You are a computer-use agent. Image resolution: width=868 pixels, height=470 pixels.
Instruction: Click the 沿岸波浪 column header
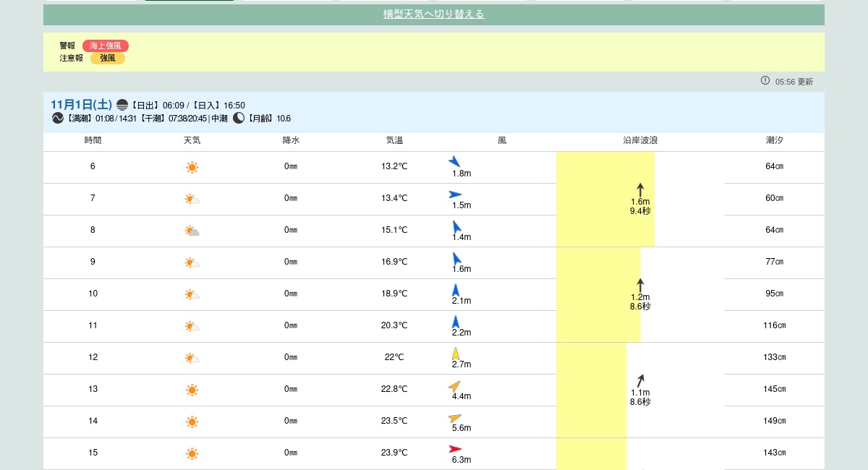click(x=640, y=140)
